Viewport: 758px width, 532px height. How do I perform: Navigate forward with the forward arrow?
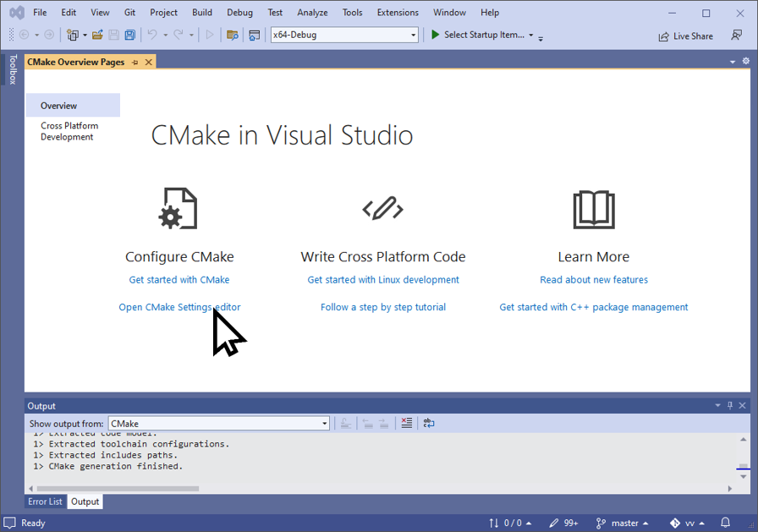(x=49, y=35)
